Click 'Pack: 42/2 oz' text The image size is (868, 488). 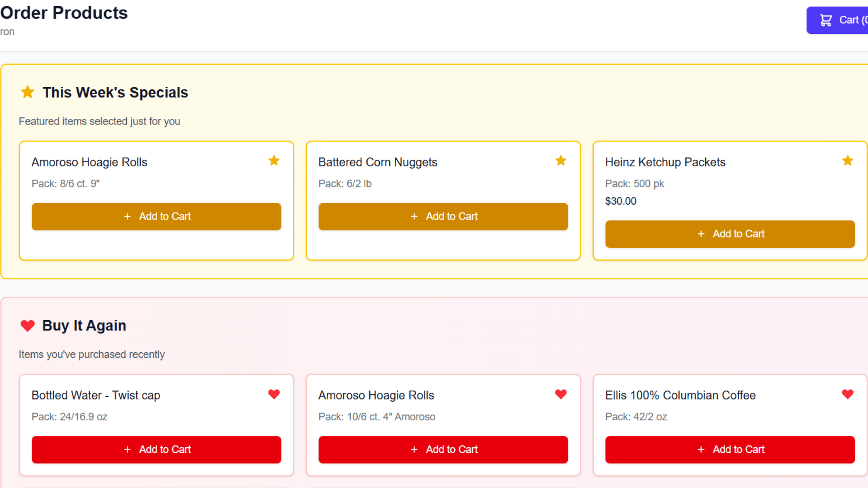tap(636, 417)
